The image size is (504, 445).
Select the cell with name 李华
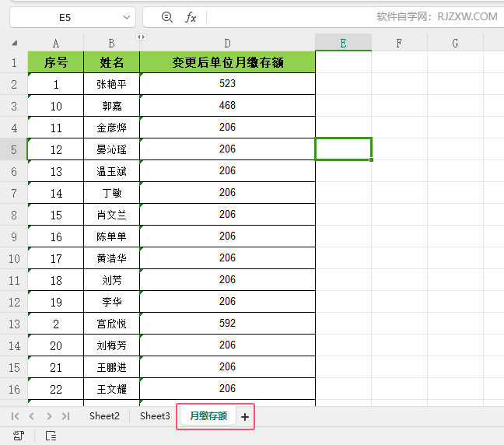(111, 302)
